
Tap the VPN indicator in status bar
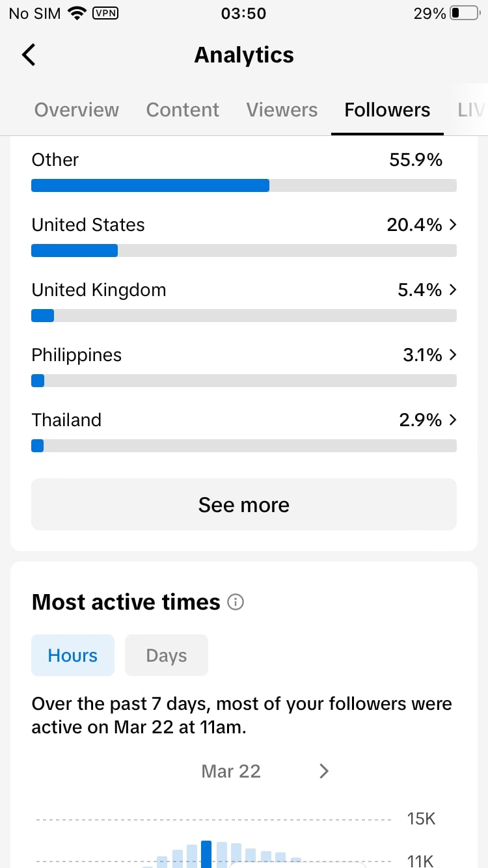point(106,13)
